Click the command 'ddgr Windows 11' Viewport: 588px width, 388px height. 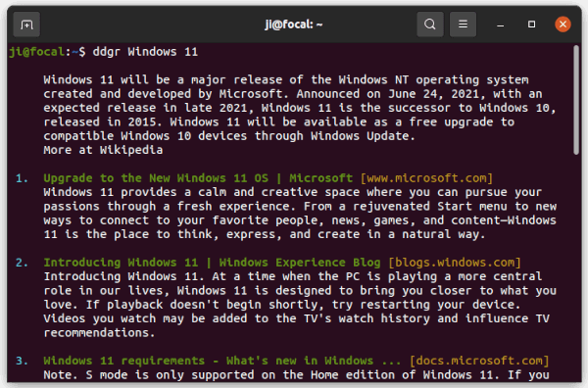coord(145,52)
